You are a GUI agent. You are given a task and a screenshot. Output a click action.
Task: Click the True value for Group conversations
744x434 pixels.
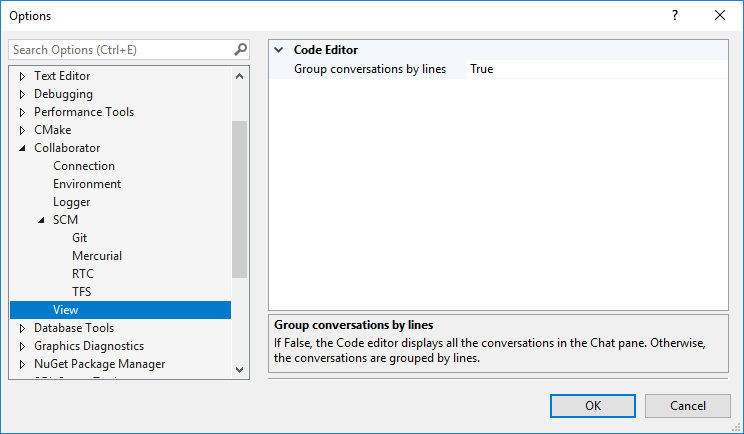[482, 69]
